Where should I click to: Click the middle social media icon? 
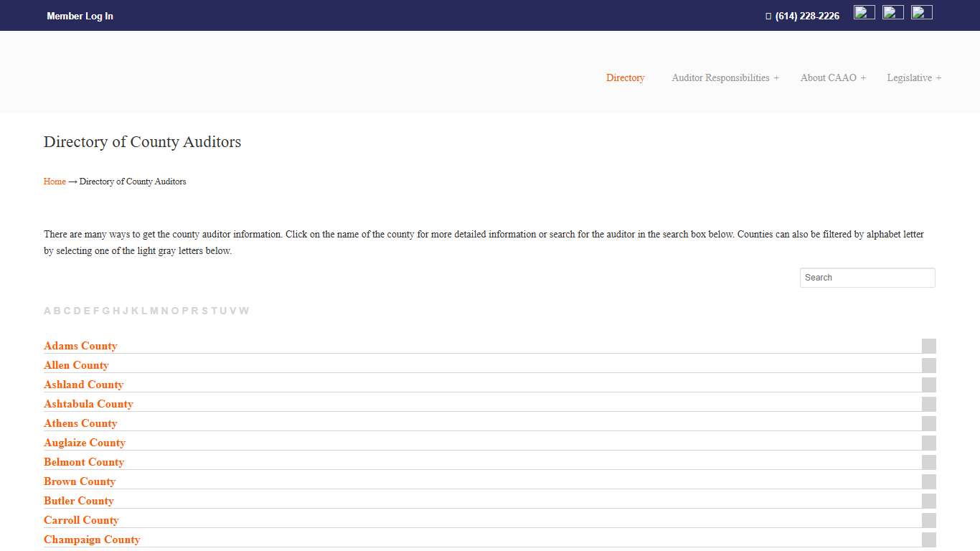click(x=892, y=11)
